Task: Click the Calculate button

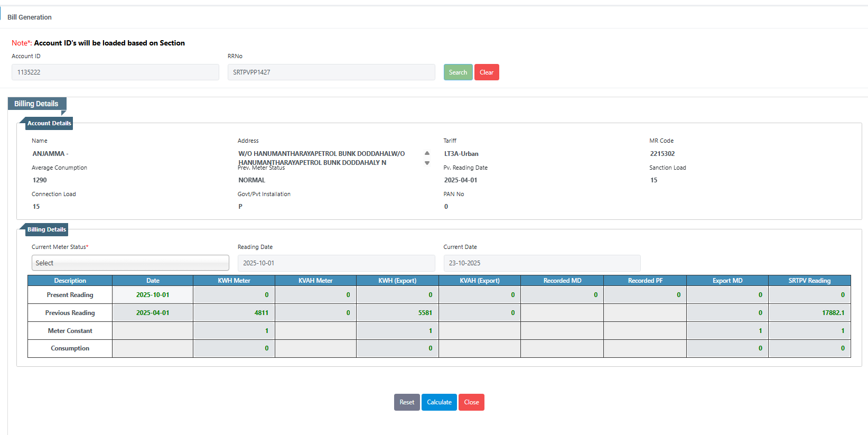Action: (x=439, y=402)
